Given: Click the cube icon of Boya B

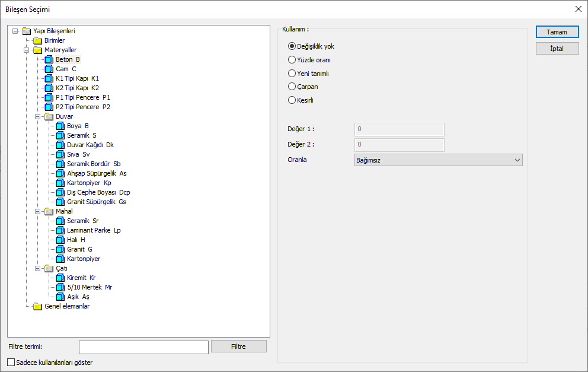Looking at the screenshot, I should 60,126.
